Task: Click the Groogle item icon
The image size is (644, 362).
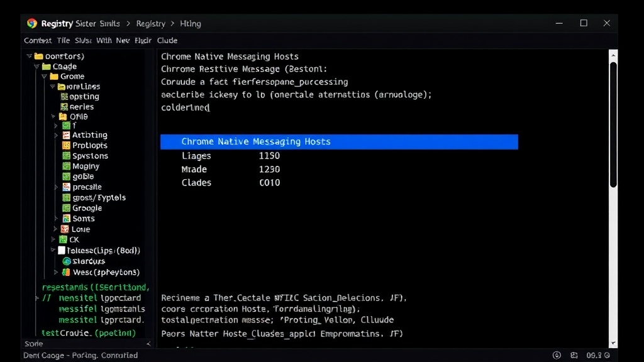Action: (x=66, y=208)
